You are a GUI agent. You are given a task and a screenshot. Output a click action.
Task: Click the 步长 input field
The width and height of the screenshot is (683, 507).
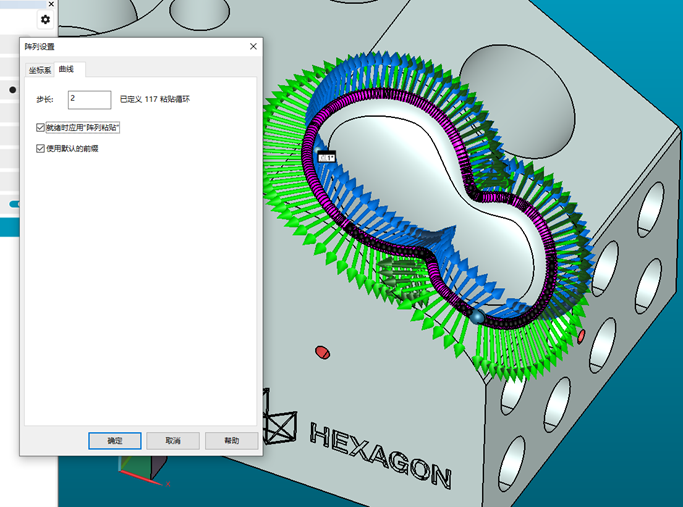coord(89,99)
